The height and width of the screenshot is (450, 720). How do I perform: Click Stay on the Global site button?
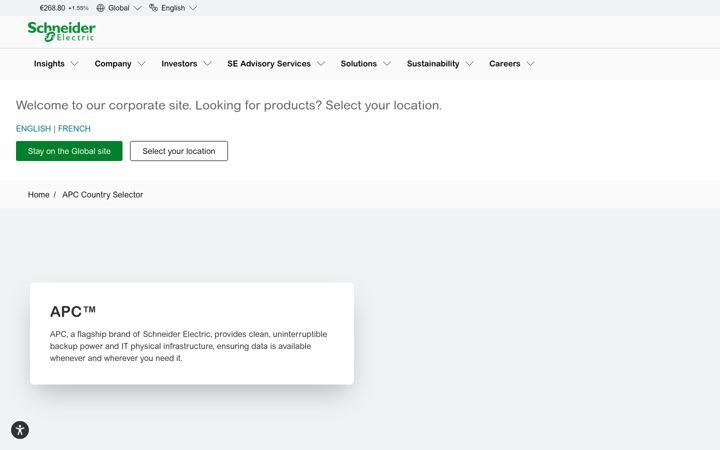(69, 151)
